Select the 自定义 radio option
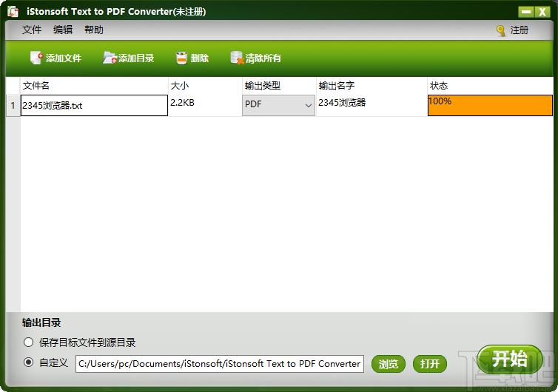This screenshot has width=558, height=392. pos(28,362)
